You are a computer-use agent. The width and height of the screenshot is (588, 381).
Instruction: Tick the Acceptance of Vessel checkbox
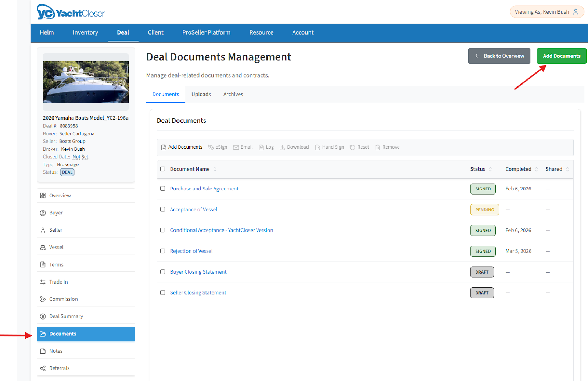163,209
